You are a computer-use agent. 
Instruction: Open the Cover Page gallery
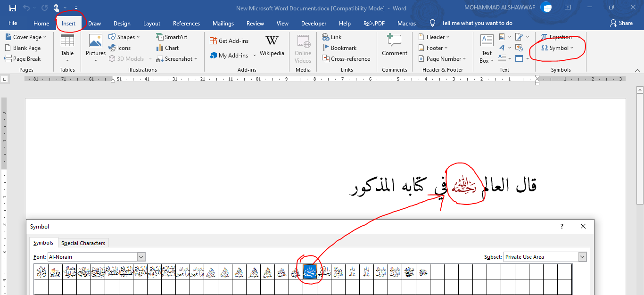pyautogui.click(x=25, y=37)
